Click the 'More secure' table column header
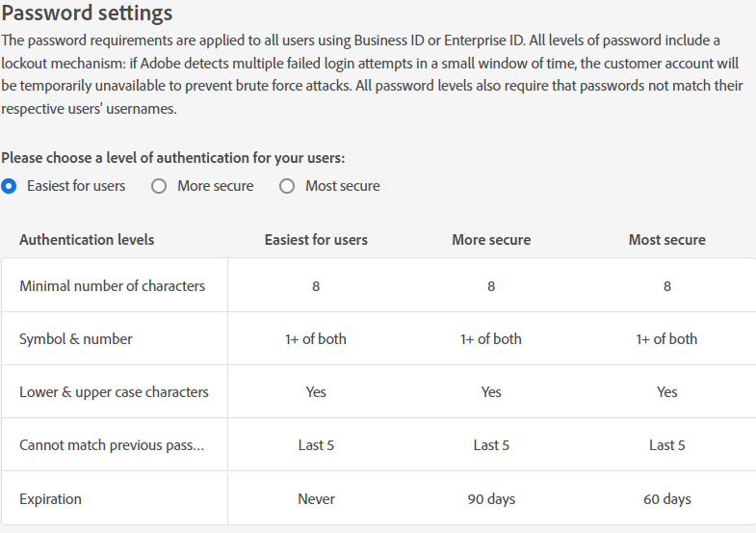 tap(491, 240)
